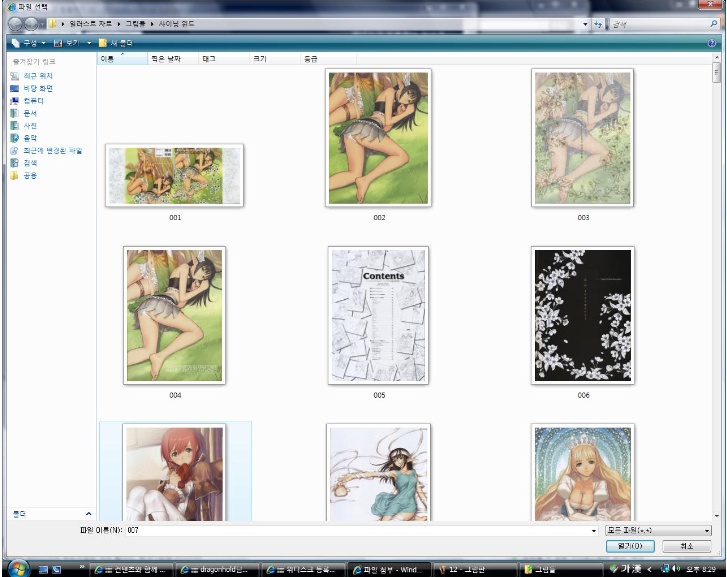Screen dimensions: 727x577
Task: Sort by the Name (이름) column header
Action: pyautogui.click(x=108, y=60)
